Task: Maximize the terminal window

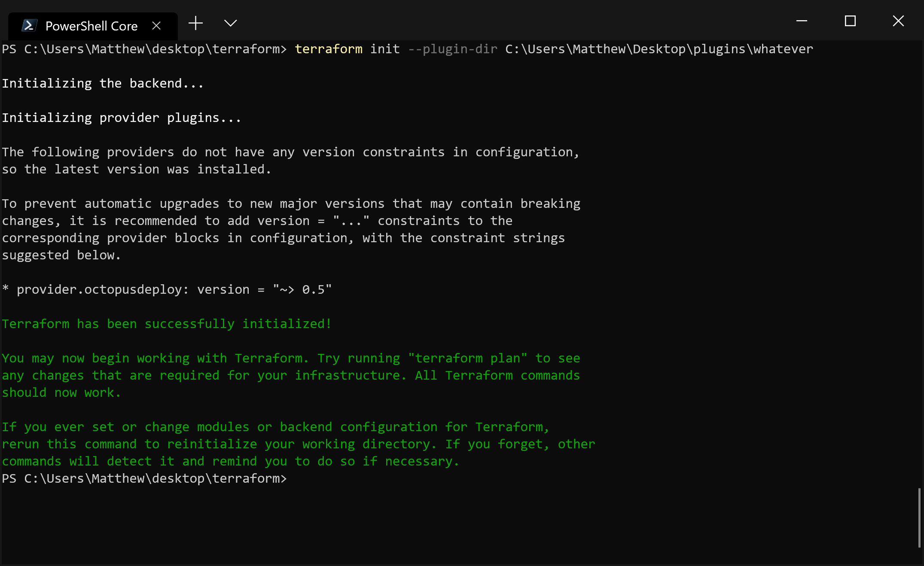Action: pyautogui.click(x=850, y=21)
